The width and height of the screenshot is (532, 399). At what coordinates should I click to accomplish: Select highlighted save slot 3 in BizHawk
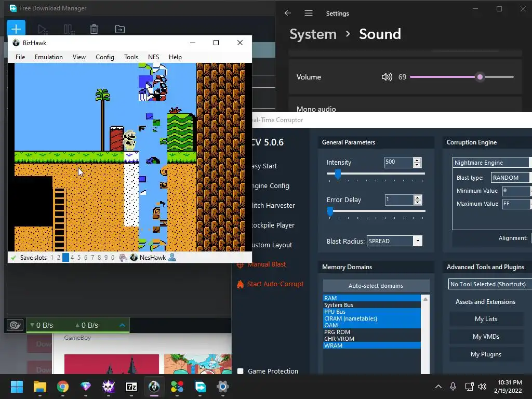pyautogui.click(x=65, y=258)
